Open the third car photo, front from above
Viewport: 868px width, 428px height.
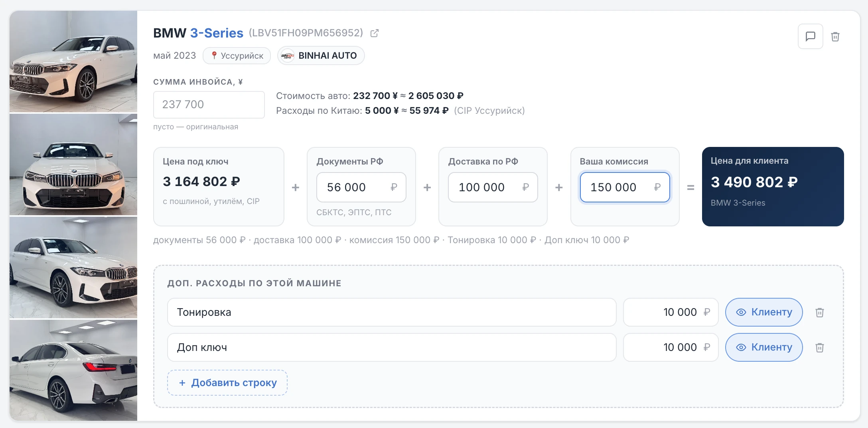pyautogui.click(x=73, y=267)
